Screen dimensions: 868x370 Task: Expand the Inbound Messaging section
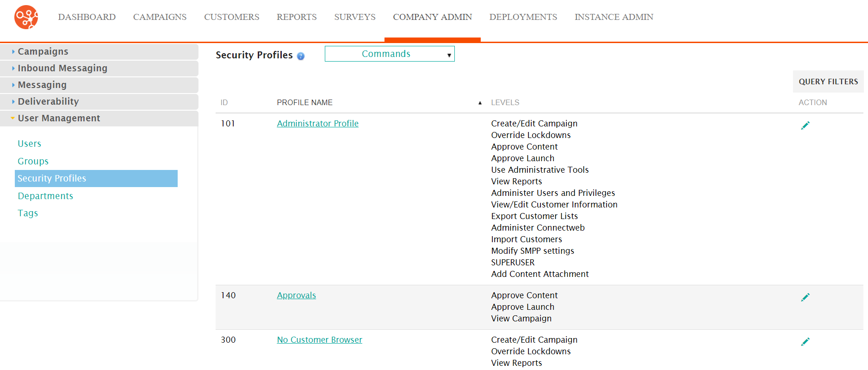62,68
